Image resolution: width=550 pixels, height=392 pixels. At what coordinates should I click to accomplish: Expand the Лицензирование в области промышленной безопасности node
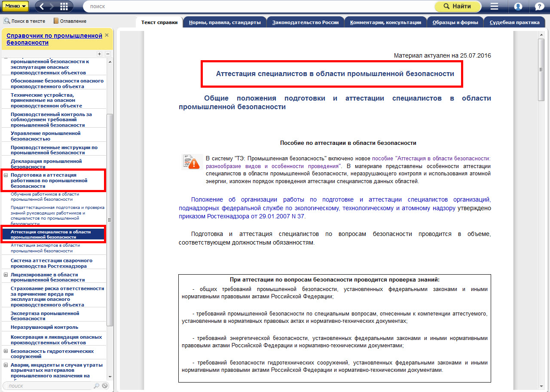pyautogui.click(x=6, y=275)
